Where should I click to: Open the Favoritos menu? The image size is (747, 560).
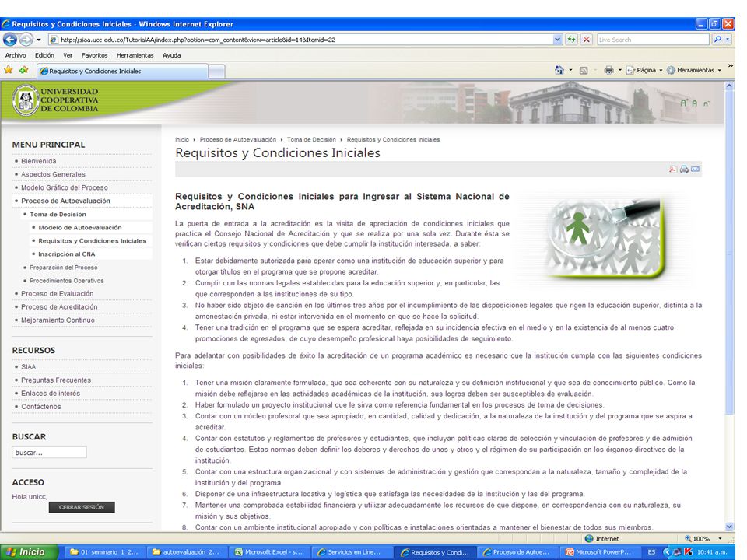click(94, 55)
